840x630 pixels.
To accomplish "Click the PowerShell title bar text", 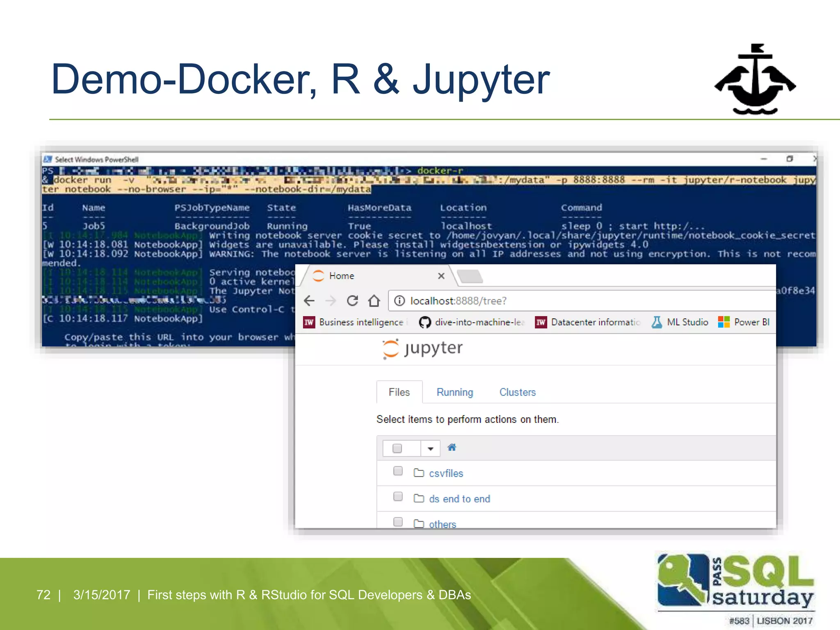I will pos(97,160).
